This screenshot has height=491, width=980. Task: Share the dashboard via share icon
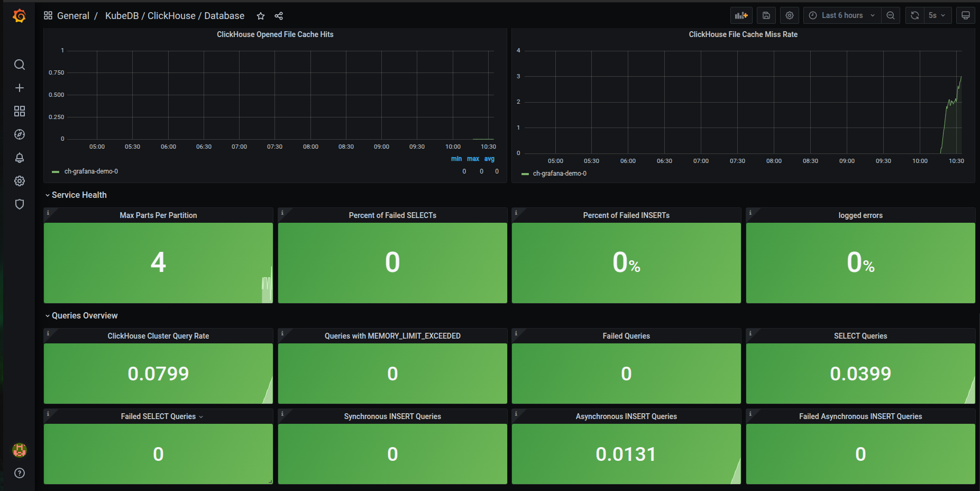coord(279,16)
